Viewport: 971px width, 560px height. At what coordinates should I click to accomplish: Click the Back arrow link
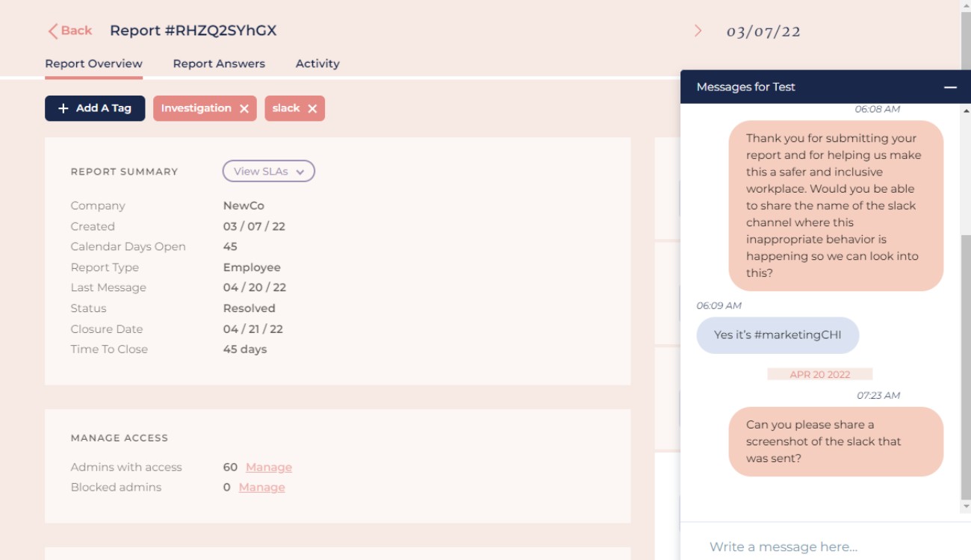pyautogui.click(x=69, y=31)
